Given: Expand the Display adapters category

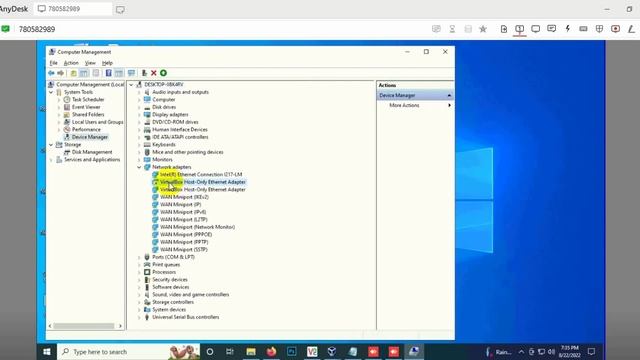Looking at the screenshot, I should [139, 115].
